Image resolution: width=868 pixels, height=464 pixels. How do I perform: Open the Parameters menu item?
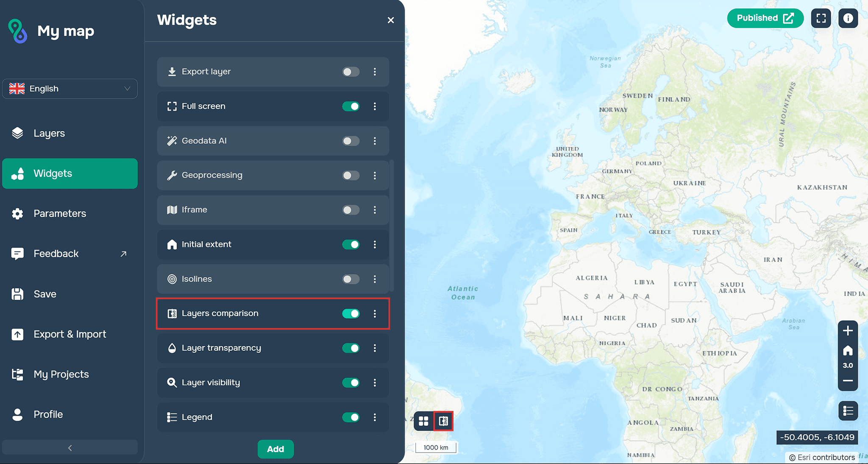(60, 213)
